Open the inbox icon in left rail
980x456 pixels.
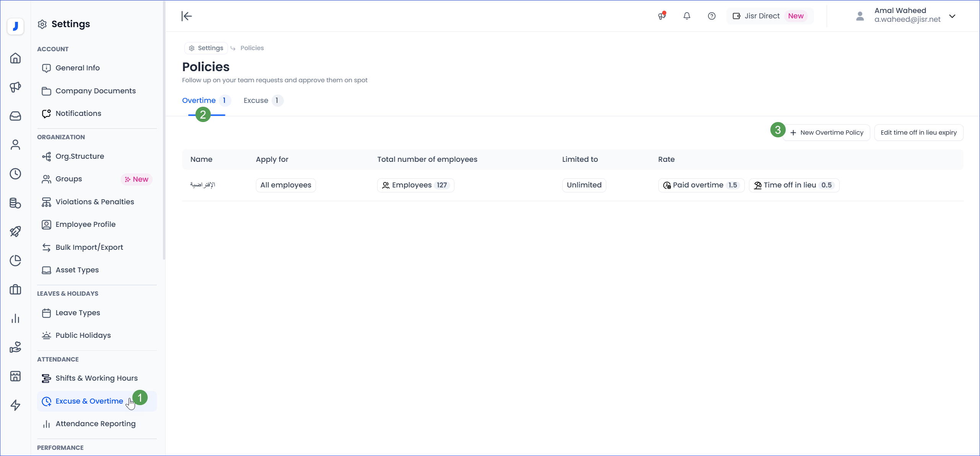pos(15,116)
